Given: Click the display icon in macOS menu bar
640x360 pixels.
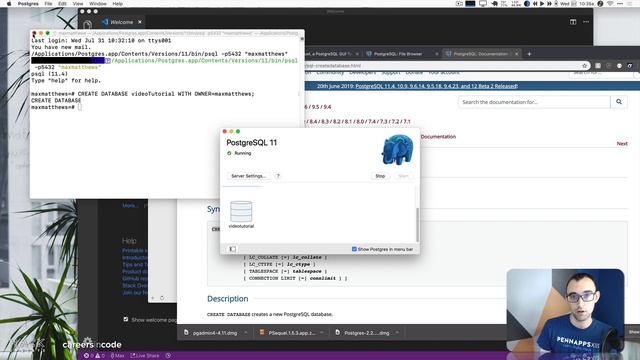Looking at the screenshot, I should [x=482, y=4].
